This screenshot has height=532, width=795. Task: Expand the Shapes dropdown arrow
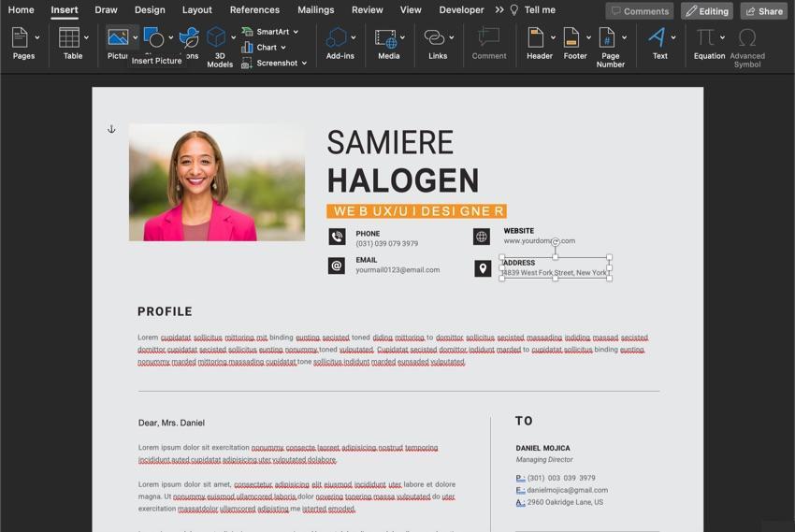tap(171, 37)
